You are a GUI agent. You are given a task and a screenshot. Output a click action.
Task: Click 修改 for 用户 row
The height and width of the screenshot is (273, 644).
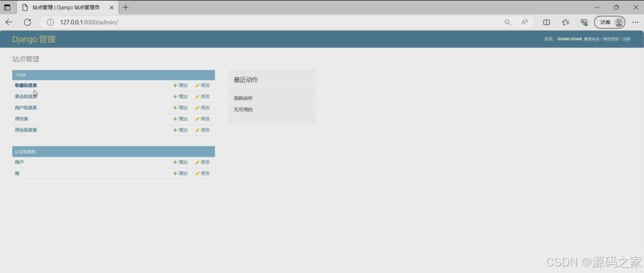203,162
